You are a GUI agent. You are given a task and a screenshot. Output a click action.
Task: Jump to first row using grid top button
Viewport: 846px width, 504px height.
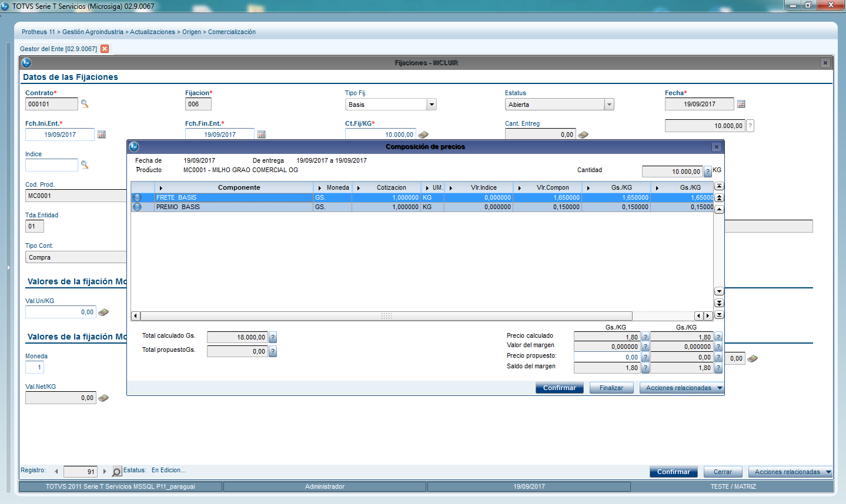click(x=719, y=186)
